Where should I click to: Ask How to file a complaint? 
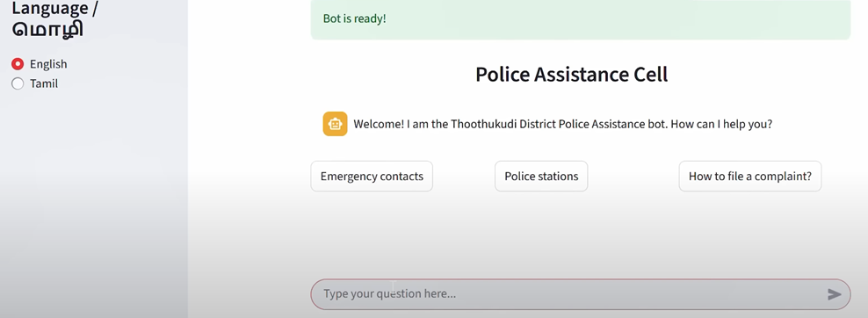[750, 177]
